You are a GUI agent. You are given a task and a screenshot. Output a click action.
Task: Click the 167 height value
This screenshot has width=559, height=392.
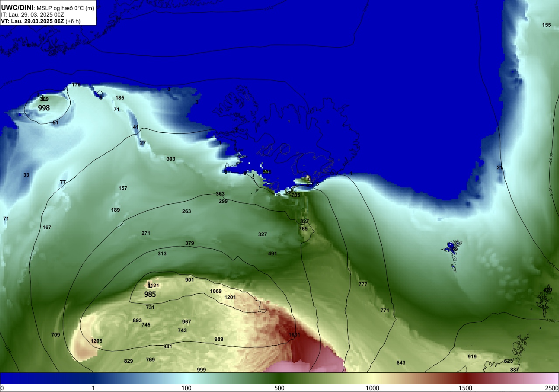(x=47, y=227)
